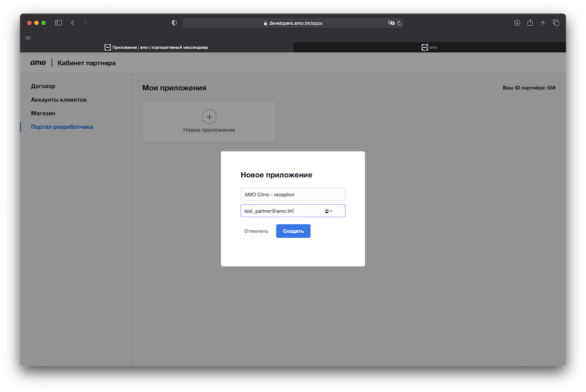Click the application name field AMO Clinic - reception
This screenshot has height=392, width=586.
coord(293,195)
